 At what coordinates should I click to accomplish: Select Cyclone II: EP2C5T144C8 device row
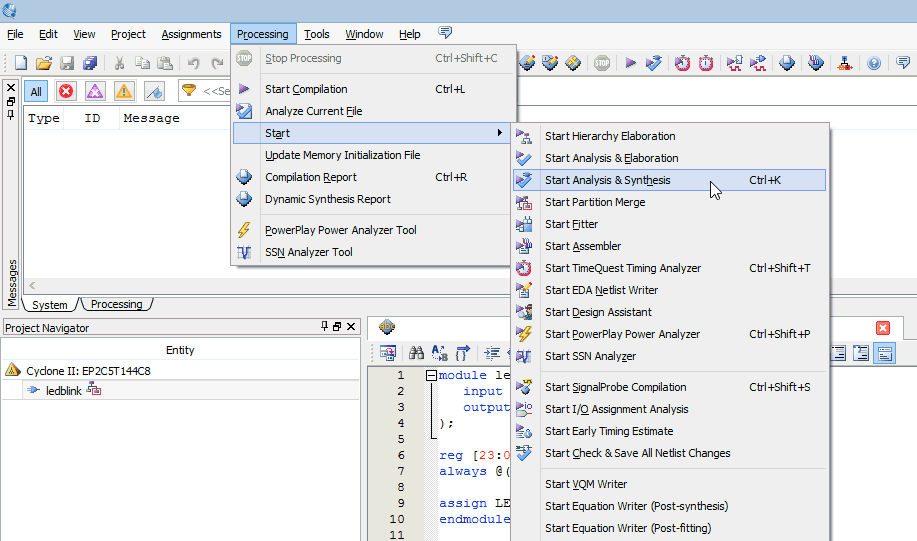pos(88,371)
